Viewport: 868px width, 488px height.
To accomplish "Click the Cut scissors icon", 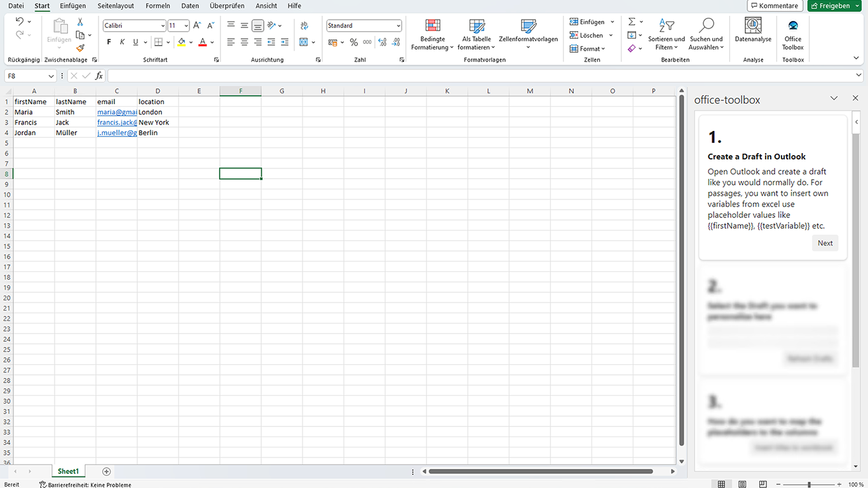I will pyautogui.click(x=80, y=22).
